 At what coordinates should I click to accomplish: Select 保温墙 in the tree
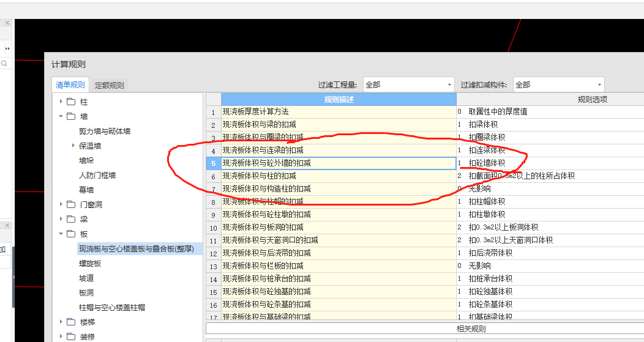90,146
